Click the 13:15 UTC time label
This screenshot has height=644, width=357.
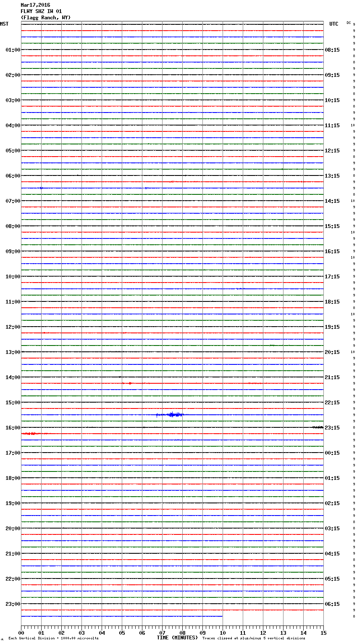coord(332,176)
